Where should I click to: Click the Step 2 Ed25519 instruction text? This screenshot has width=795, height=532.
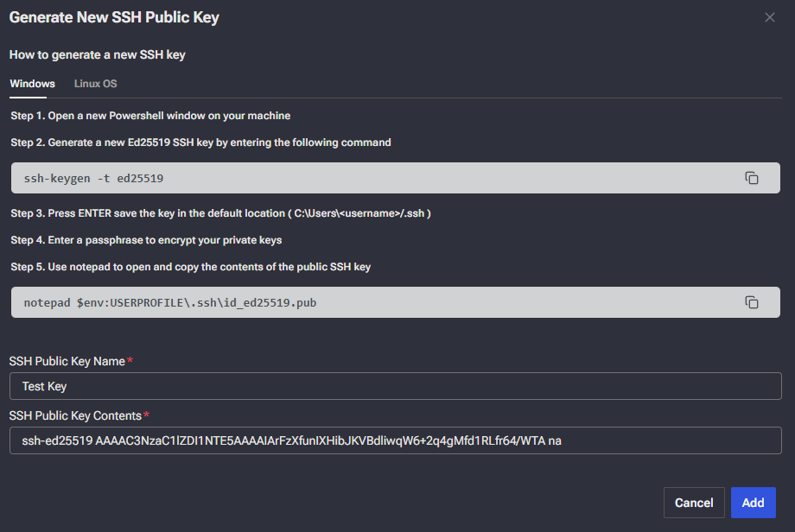(x=200, y=142)
